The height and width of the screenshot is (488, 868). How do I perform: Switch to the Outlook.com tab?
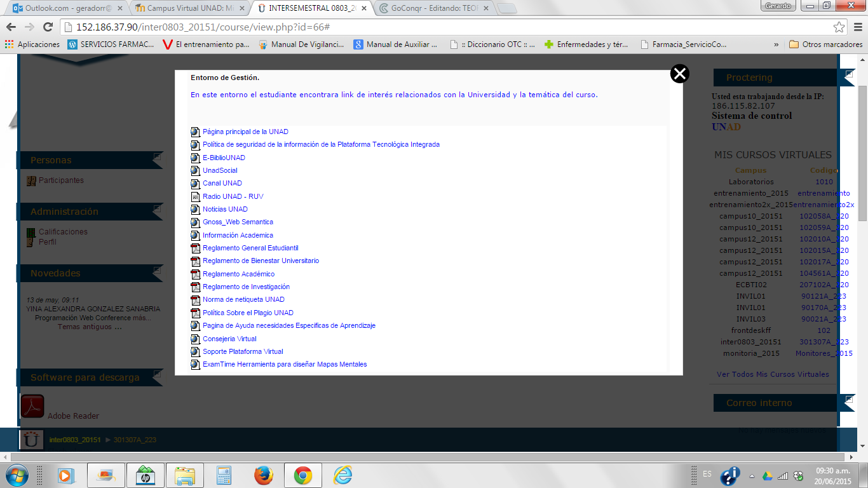(x=66, y=8)
